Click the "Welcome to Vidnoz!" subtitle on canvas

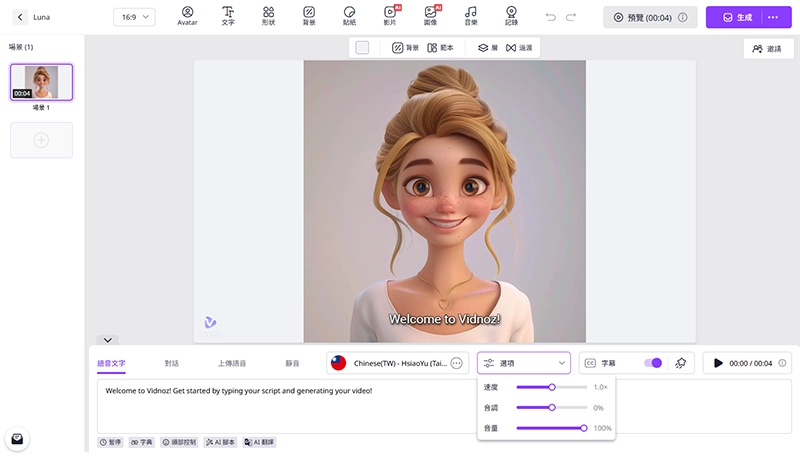(x=444, y=319)
